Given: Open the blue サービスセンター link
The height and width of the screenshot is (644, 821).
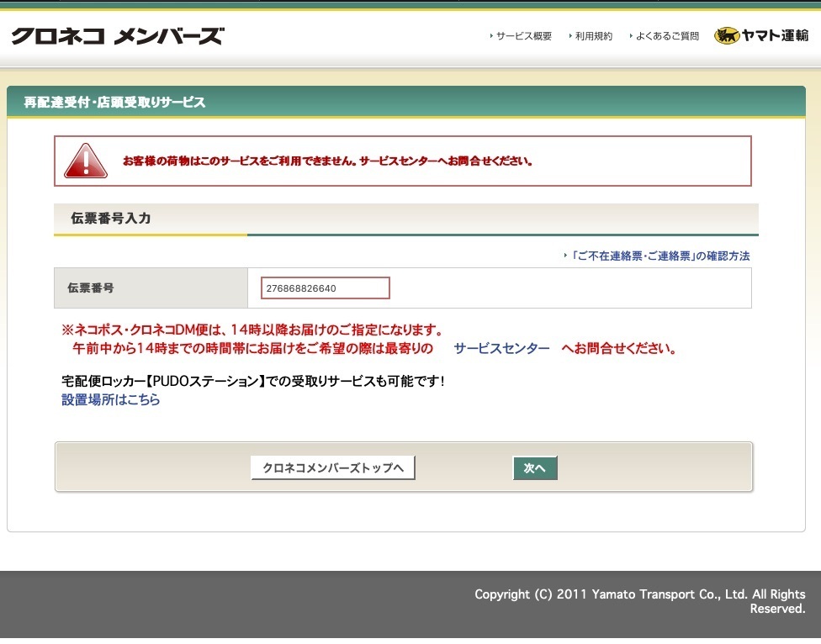Looking at the screenshot, I should pos(501,348).
